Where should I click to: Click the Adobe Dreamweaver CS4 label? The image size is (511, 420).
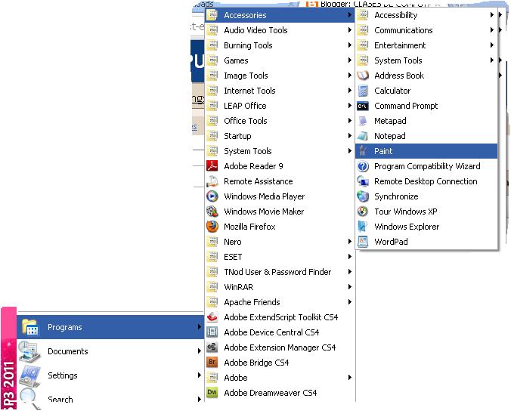270,393
